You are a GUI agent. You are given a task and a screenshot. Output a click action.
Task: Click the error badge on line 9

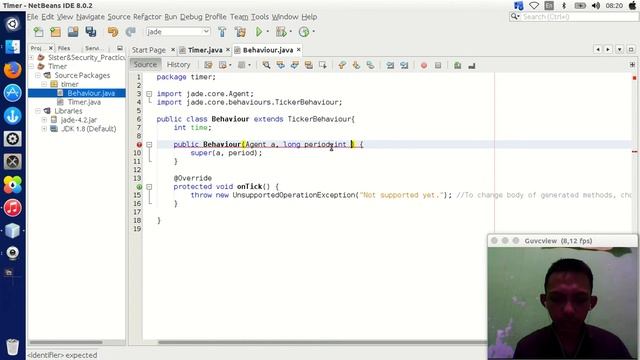(139, 144)
